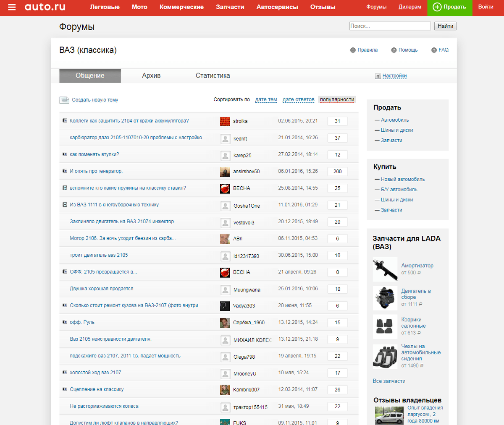Click Шины и диски under Продать

click(x=397, y=130)
